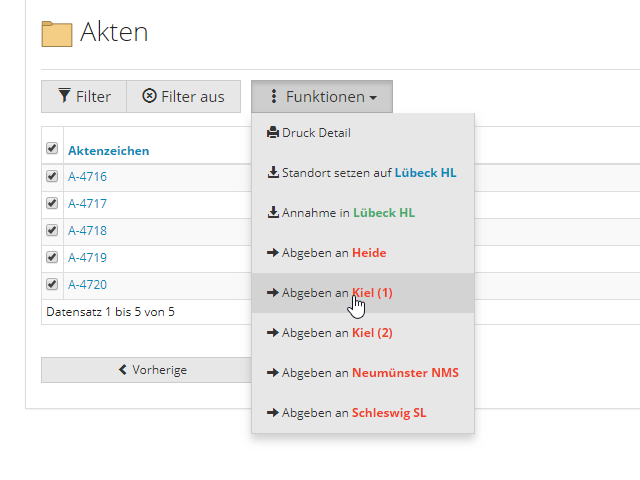Open file link A-4718
The width and height of the screenshot is (640, 480).
(87, 231)
